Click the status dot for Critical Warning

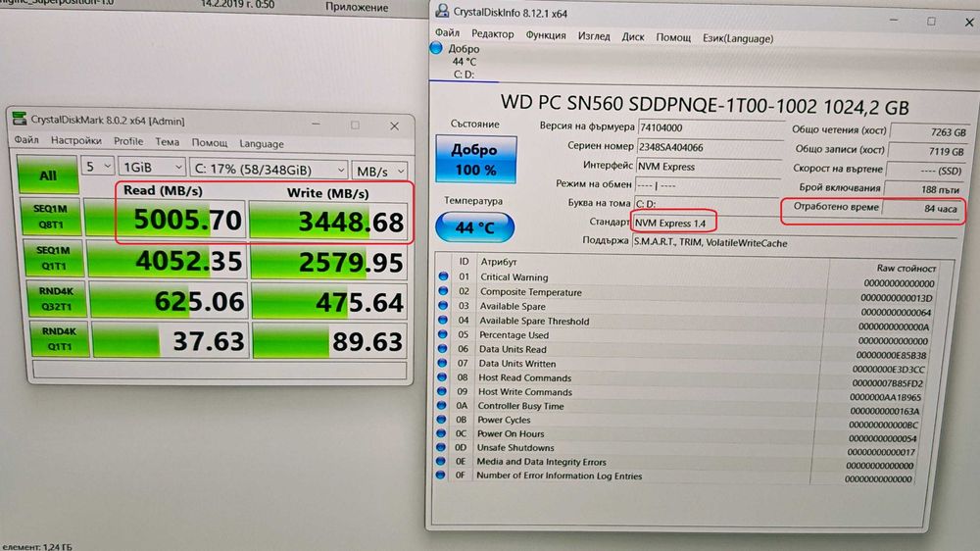[x=443, y=275]
